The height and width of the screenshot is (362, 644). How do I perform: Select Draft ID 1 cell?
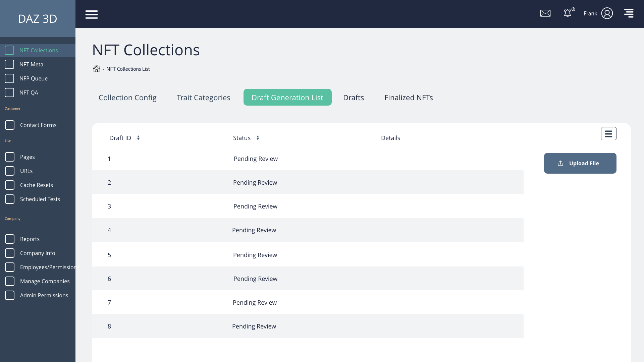109,159
